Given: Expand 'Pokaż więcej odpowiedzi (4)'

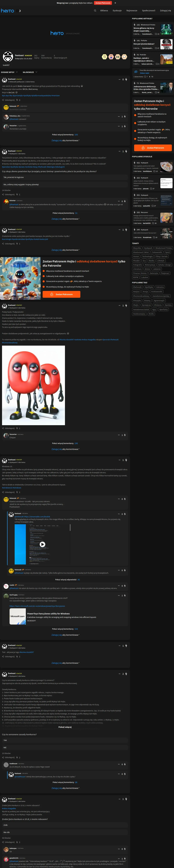Looking at the screenshot, I should coord(68,580).
